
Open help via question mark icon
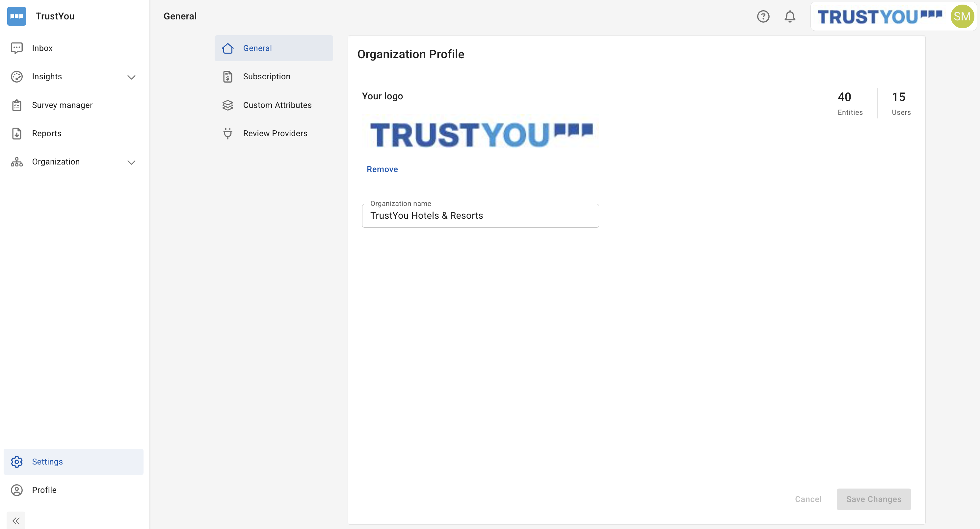point(763,16)
